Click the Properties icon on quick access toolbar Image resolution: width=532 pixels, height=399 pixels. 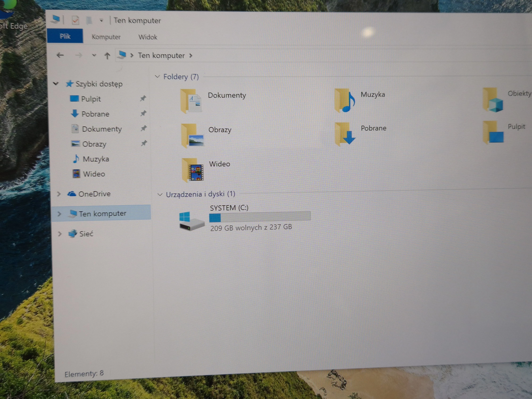[76, 20]
